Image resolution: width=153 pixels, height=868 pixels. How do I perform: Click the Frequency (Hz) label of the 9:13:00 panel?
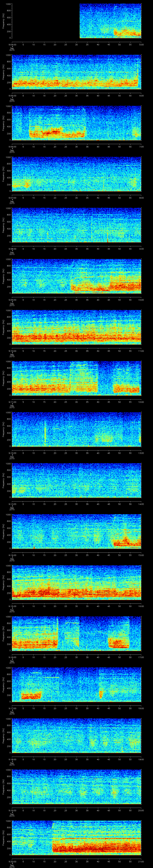[3, 481]
